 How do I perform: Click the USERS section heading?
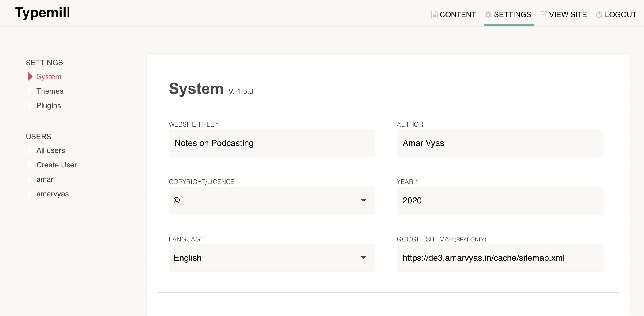(39, 137)
